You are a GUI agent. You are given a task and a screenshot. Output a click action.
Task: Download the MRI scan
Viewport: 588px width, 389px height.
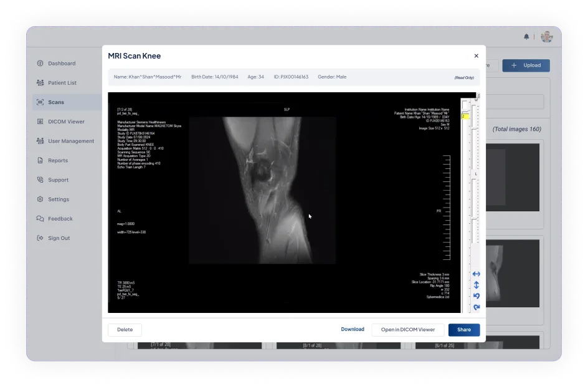353,329
